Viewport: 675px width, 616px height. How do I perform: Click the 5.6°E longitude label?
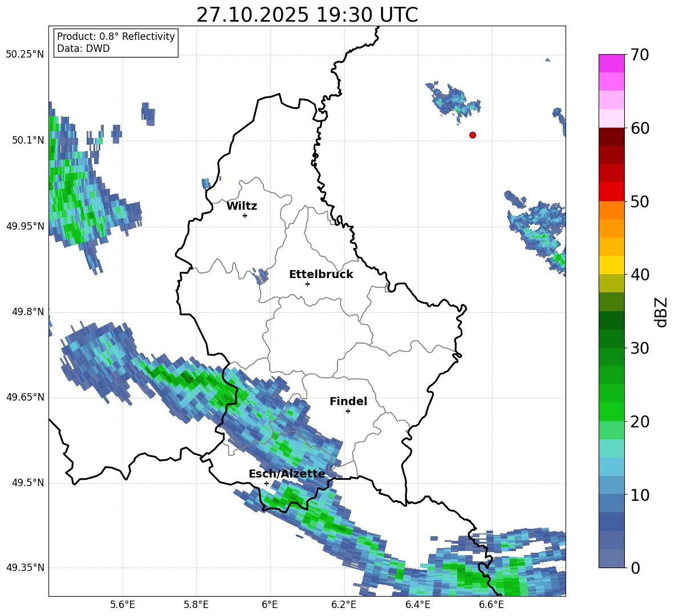click(x=123, y=605)
